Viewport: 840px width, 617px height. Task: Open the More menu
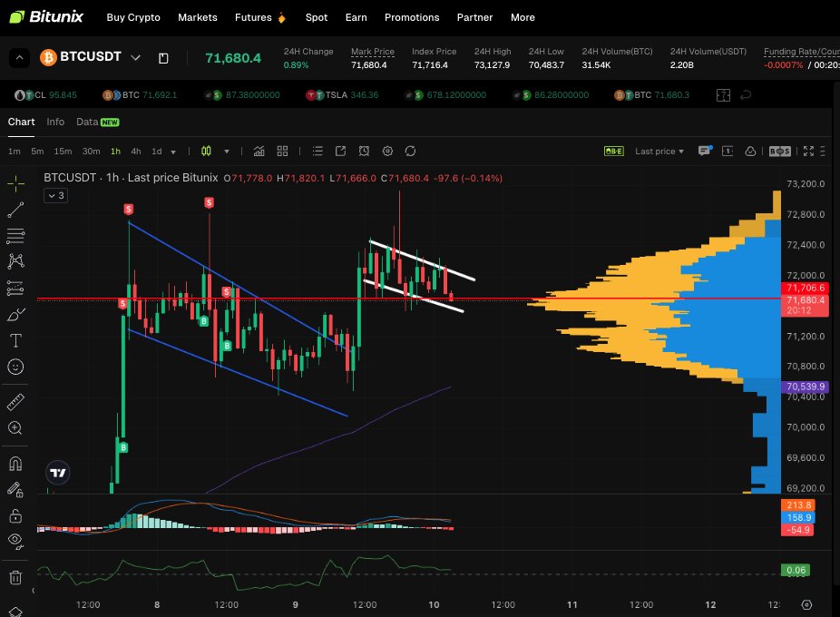click(523, 17)
